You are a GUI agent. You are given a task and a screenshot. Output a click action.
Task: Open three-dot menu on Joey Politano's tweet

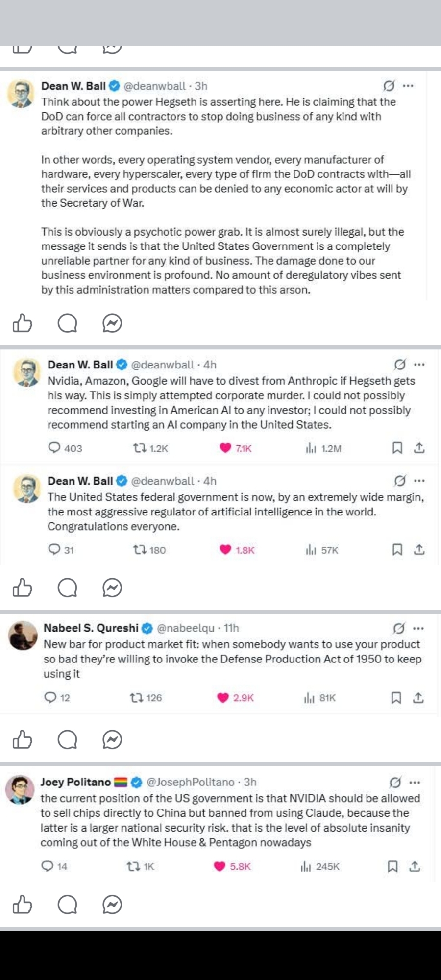pyautogui.click(x=415, y=782)
